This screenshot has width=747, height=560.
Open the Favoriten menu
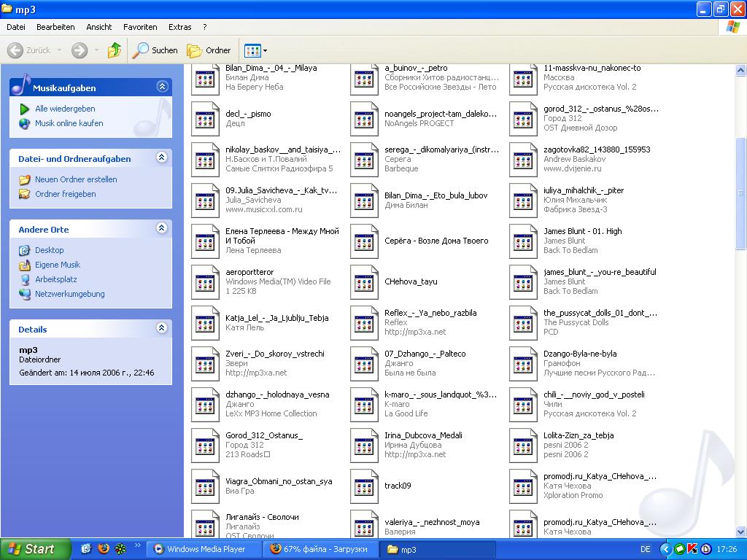point(140,27)
